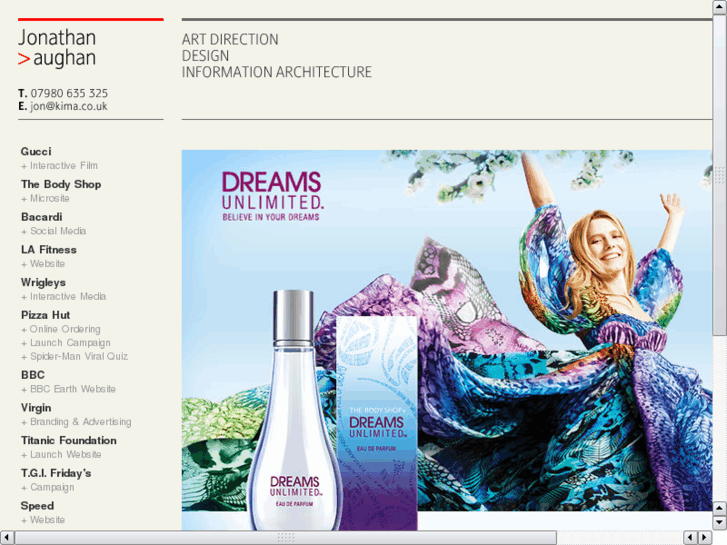Viewport: 727px width, 545px height.
Task: Click The Body Shop heading
Action: click(x=61, y=184)
